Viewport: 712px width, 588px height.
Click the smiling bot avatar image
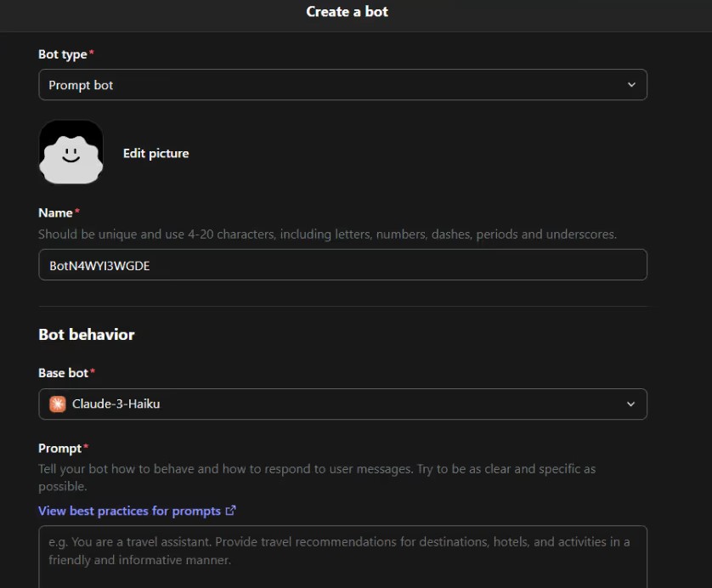[71, 152]
